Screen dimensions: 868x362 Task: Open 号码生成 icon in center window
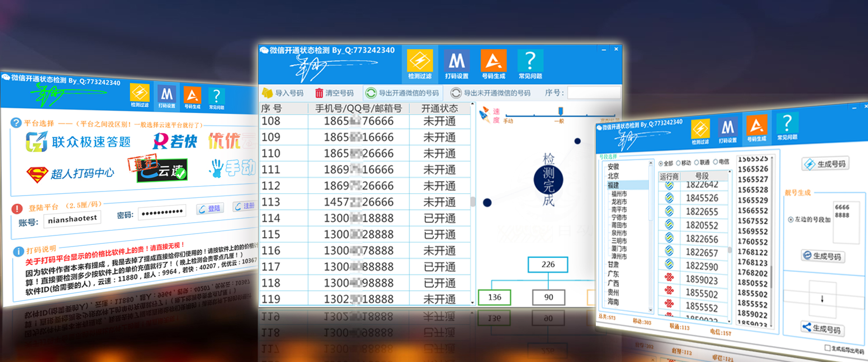493,64
